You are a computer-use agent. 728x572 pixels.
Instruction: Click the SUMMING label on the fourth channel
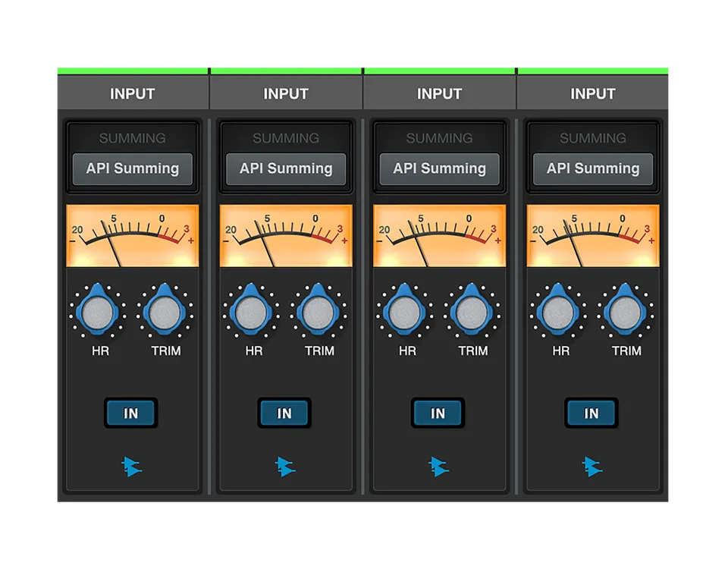click(593, 138)
